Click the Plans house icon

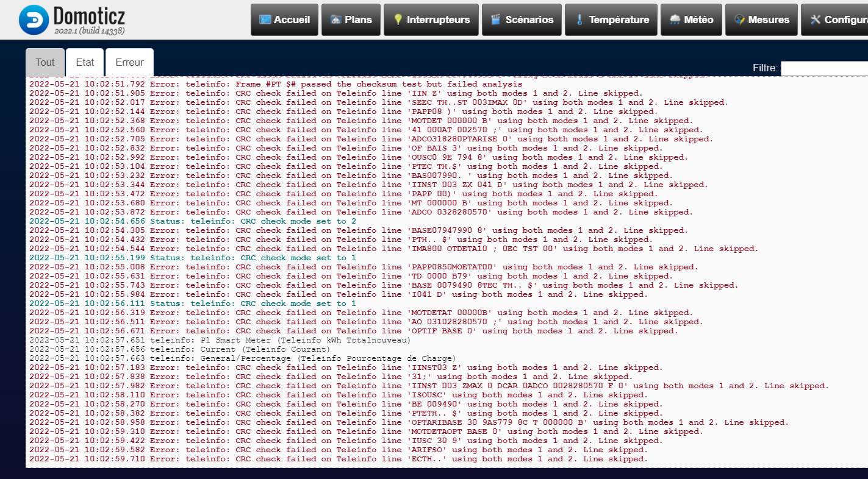coord(335,20)
